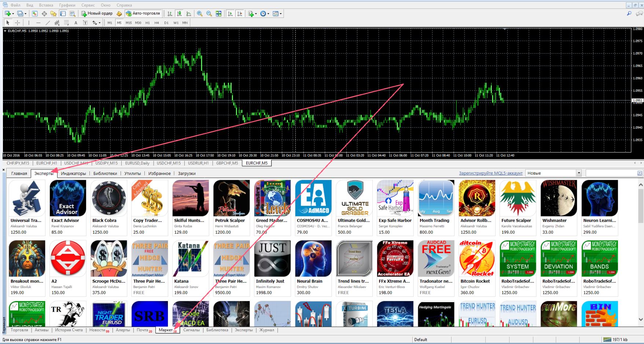Click the Зарегистрируйте MQL5-аккаунт link

(490, 173)
